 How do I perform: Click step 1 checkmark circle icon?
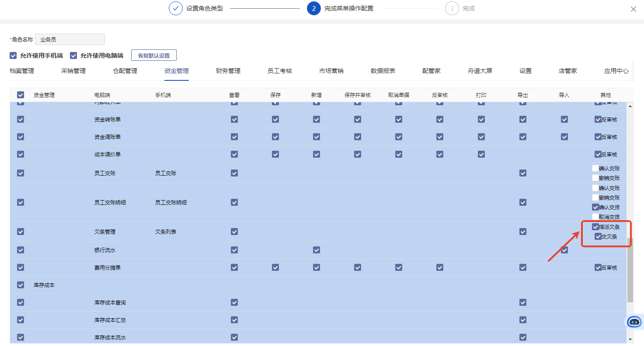(175, 8)
